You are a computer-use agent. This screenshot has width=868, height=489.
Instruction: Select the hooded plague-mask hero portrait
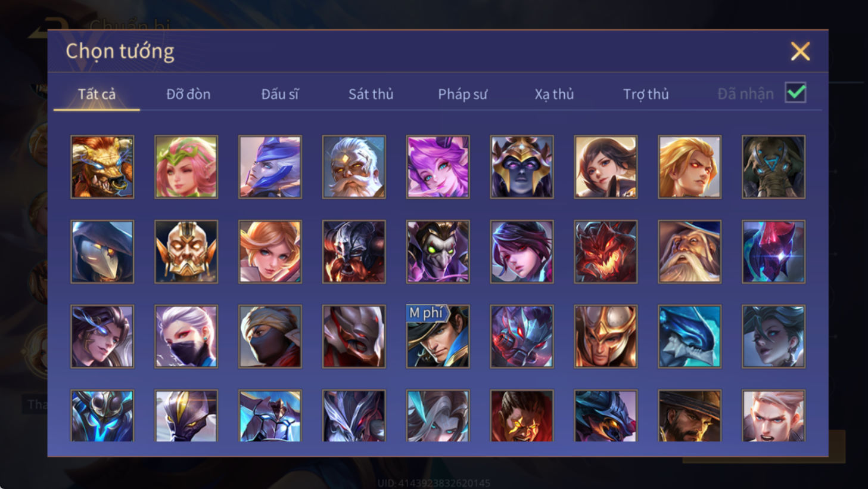(x=102, y=252)
